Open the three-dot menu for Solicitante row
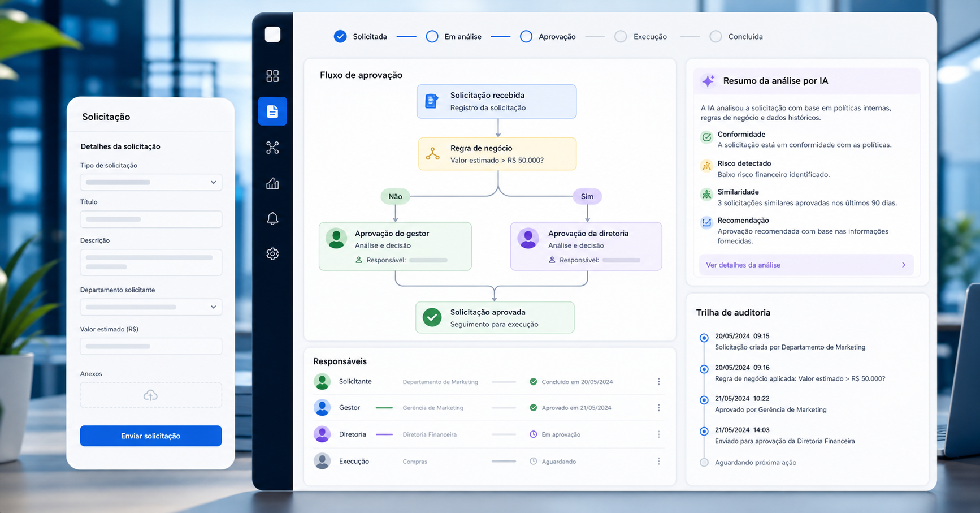The width and height of the screenshot is (980, 513). coord(658,382)
